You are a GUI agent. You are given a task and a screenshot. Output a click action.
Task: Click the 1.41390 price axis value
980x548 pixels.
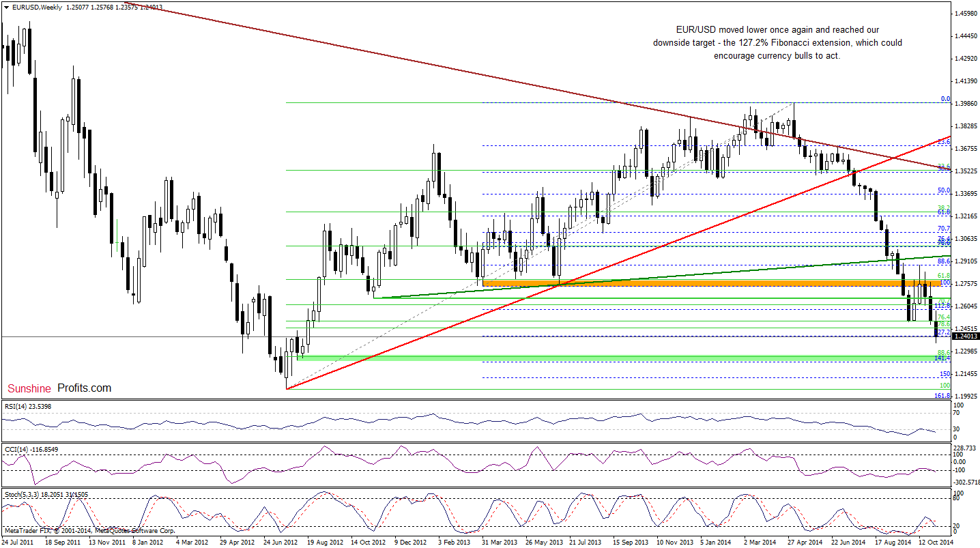pos(966,81)
